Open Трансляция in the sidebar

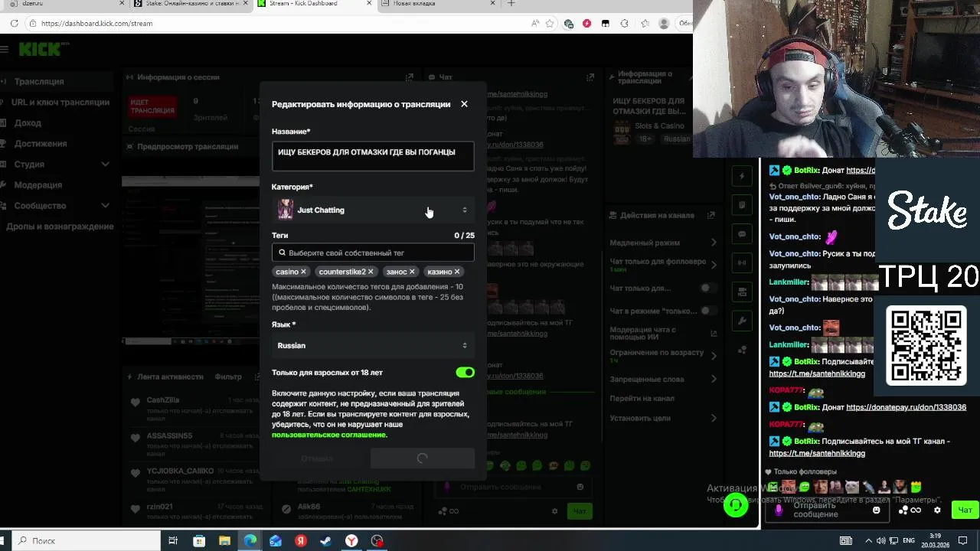click(39, 81)
